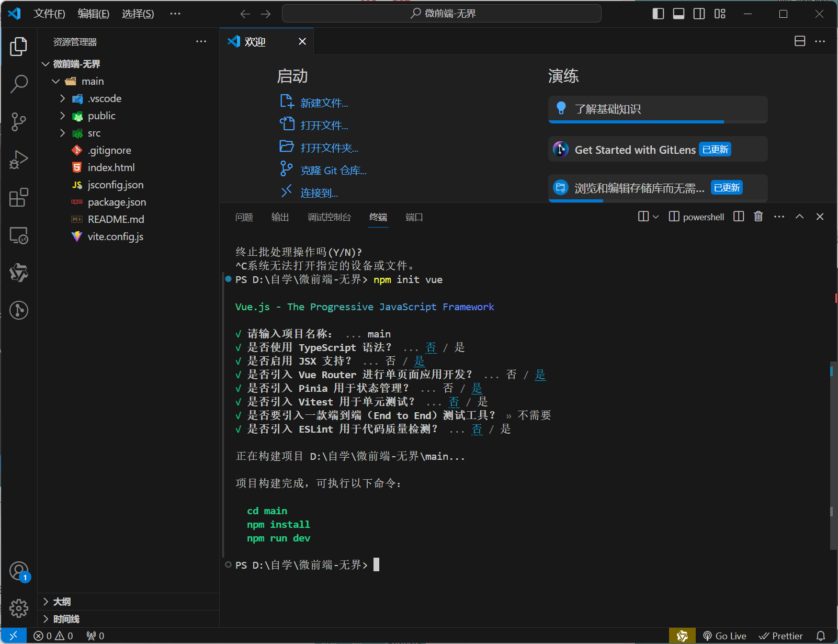This screenshot has width=838, height=644.
Task: Open more actions in terminal panel
Action: (779, 217)
